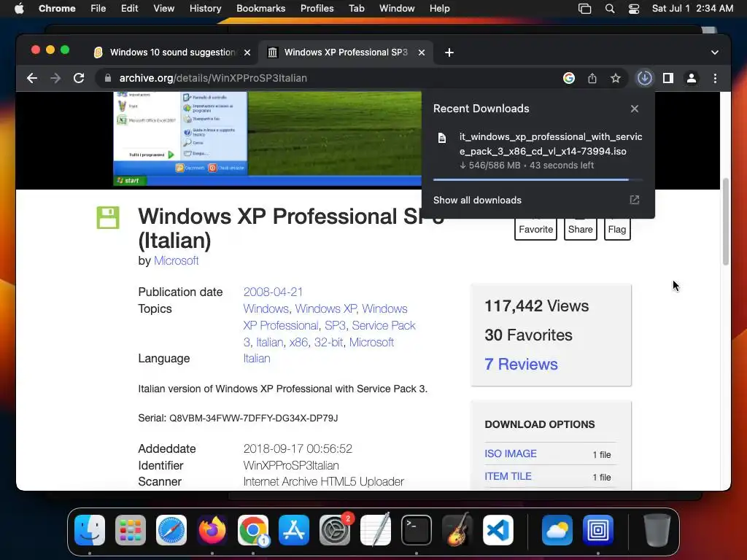Launch GarageBand from the Dock

pos(457,530)
